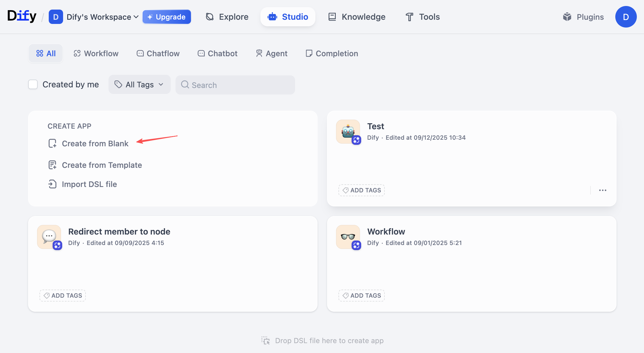Add tags to Workflow app card
The height and width of the screenshot is (353, 644).
pos(362,296)
